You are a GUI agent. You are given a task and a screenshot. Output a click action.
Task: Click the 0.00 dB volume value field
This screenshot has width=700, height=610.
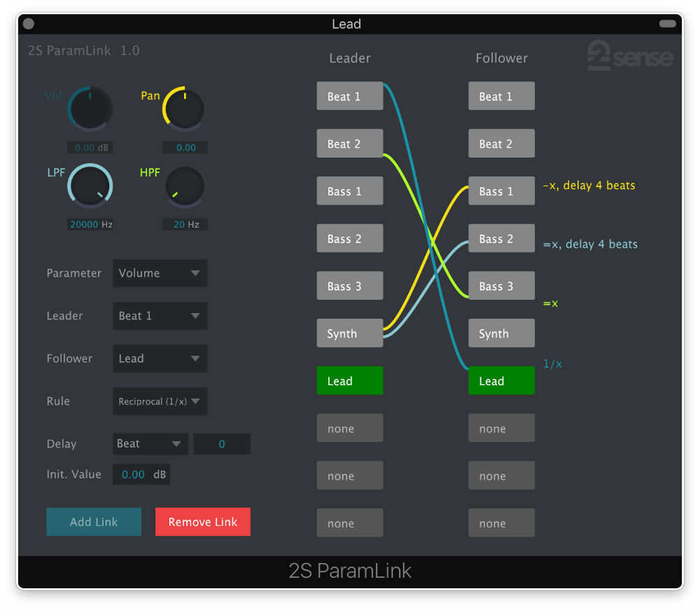(90, 147)
